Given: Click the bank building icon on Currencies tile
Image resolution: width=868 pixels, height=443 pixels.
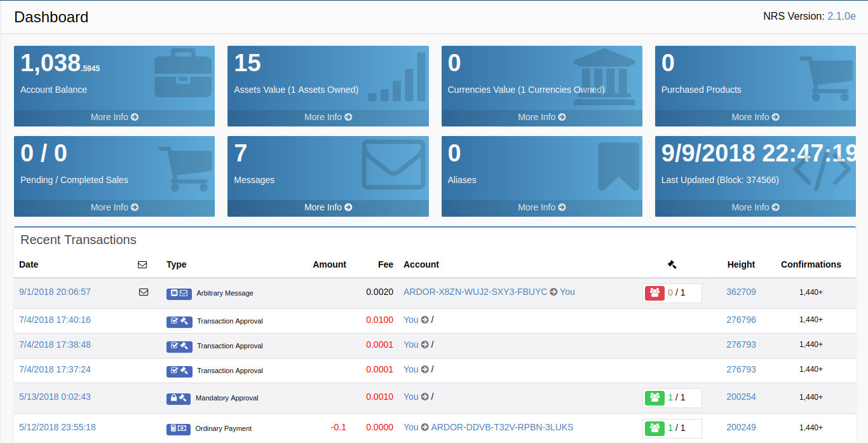Looking at the screenshot, I should click(604, 77).
